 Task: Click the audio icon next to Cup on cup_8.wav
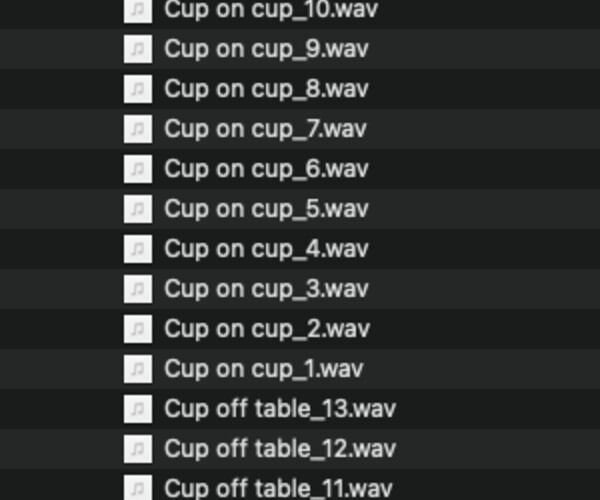click(x=138, y=89)
